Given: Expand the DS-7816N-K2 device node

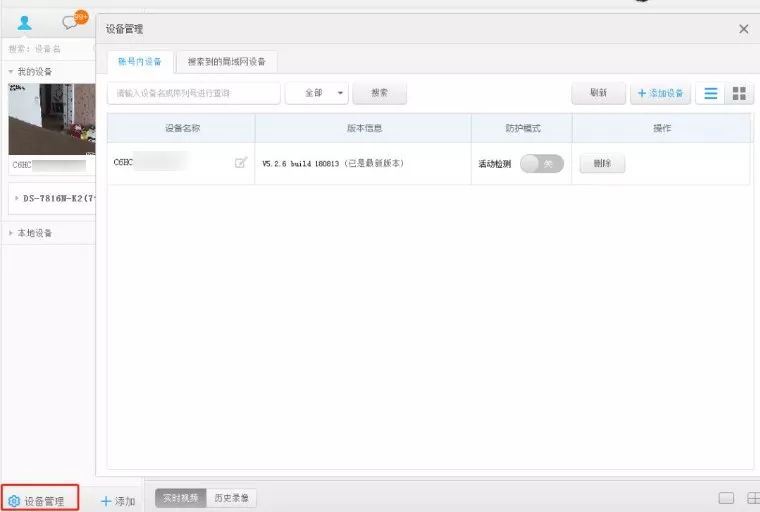Looking at the screenshot, I should point(17,198).
